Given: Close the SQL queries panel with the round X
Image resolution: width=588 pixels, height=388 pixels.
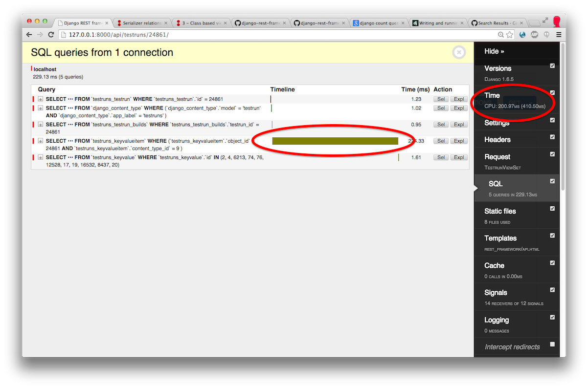Looking at the screenshot, I should coord(459,52).
